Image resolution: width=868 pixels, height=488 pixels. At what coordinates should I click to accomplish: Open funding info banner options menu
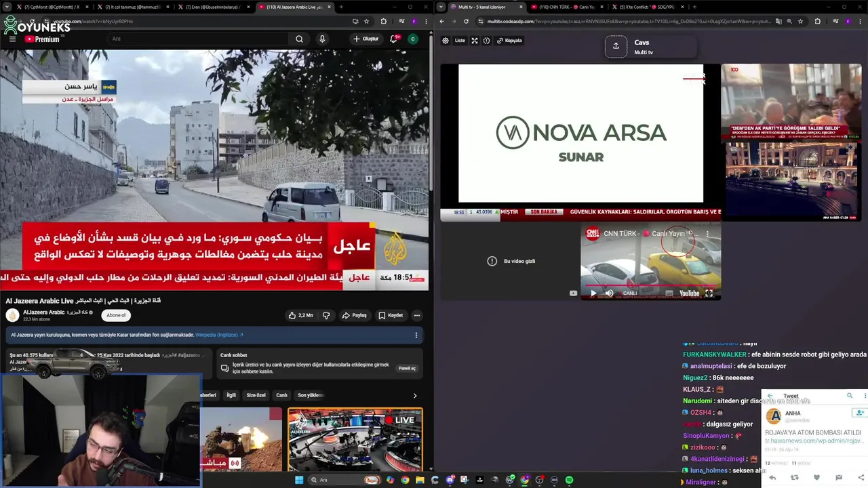pyautogui.click(x=416, y=335)
